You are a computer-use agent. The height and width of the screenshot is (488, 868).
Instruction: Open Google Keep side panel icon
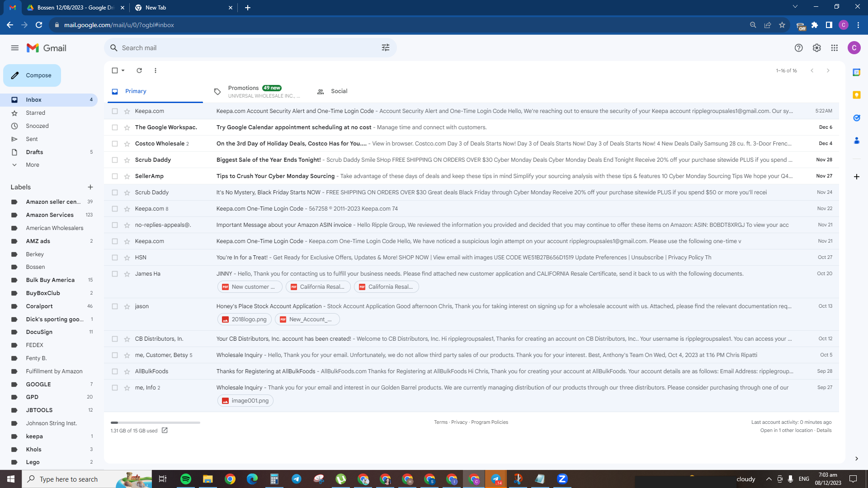coord(857,95)
